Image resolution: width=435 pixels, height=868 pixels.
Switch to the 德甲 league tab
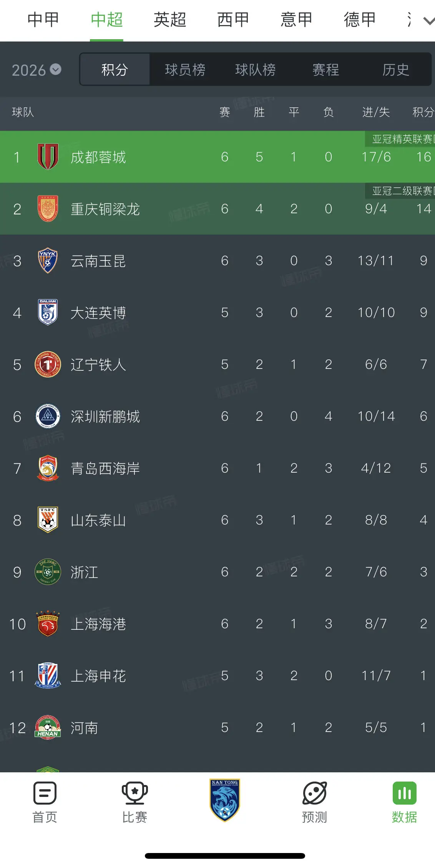click(x=360, y=20)
